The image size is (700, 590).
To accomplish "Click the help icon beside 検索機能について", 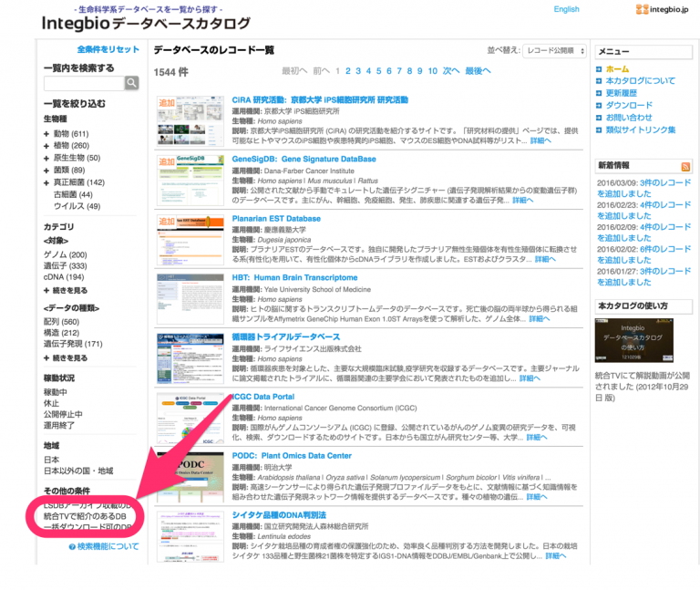I will point(72,546).
